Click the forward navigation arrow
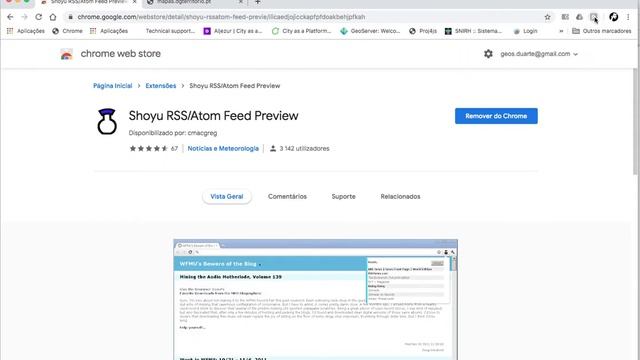 pos(24,17)
